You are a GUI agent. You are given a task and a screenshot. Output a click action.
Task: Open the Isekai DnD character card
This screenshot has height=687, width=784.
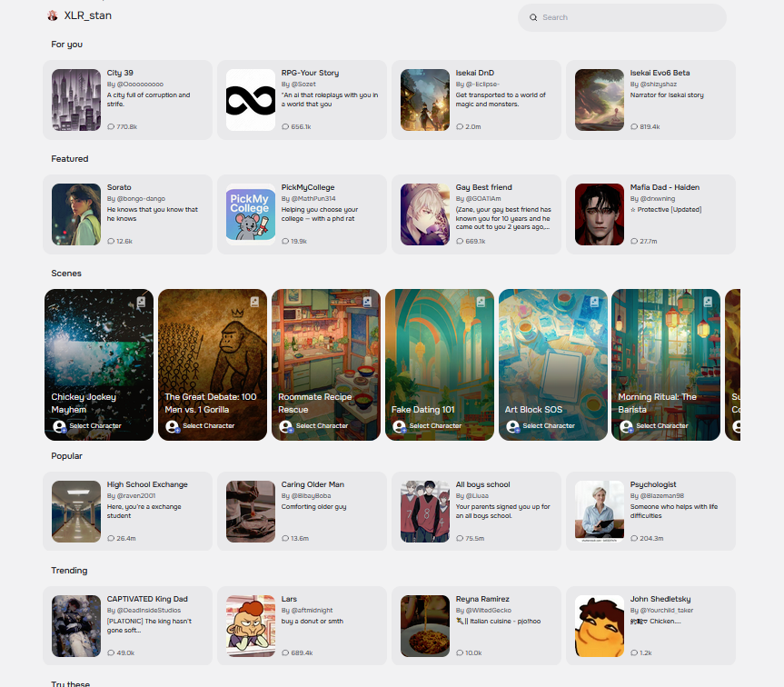coord(476,100)
